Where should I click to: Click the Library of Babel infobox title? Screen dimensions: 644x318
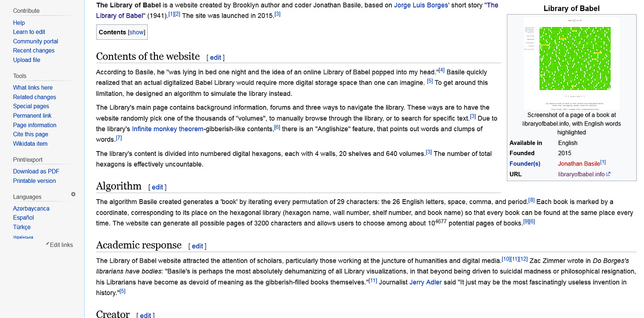pos(571,8)
